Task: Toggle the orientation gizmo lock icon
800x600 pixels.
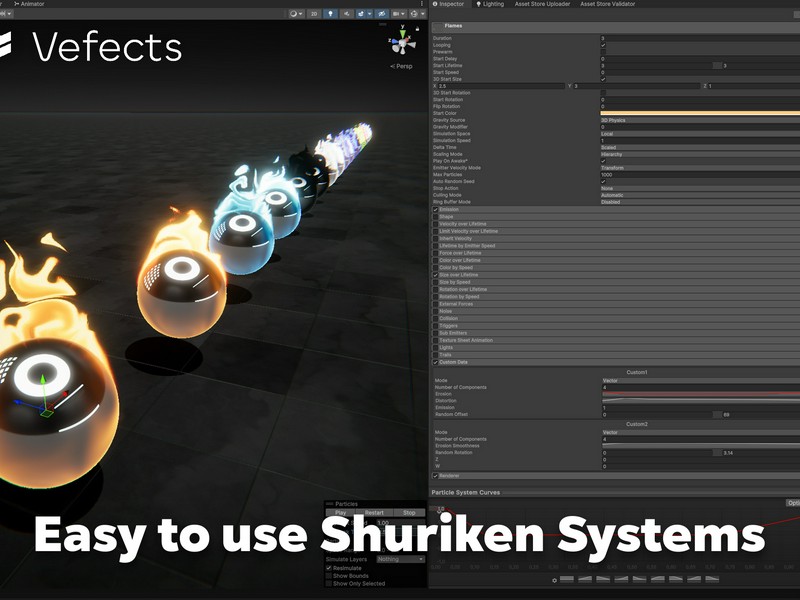Action: click(417, 29)
